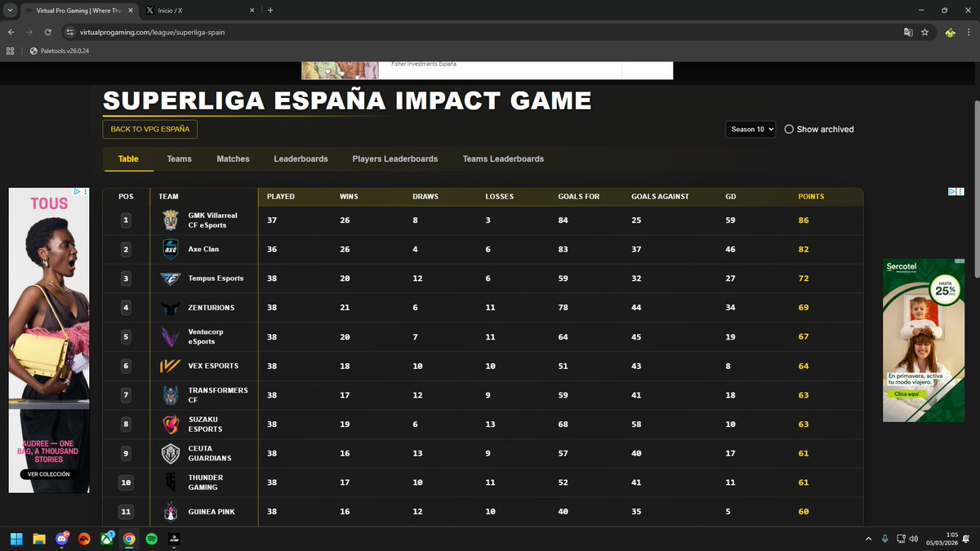Screen dimensions: 980x551
Task: Open the Teams Leaderboards tab
Action: tap(503, 159)
